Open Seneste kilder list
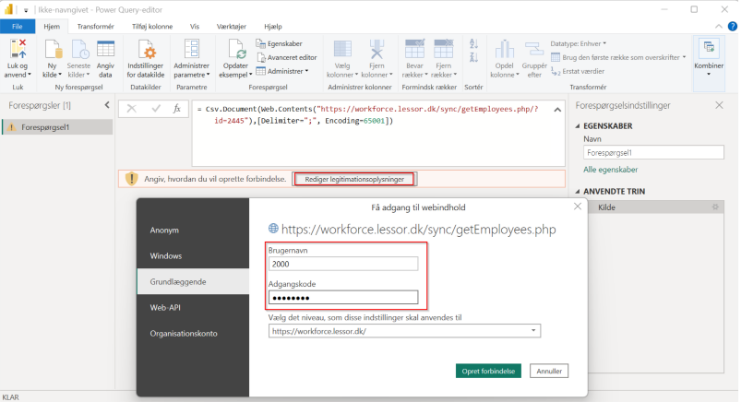Screen dimensions: 741x402 [78, 59]
